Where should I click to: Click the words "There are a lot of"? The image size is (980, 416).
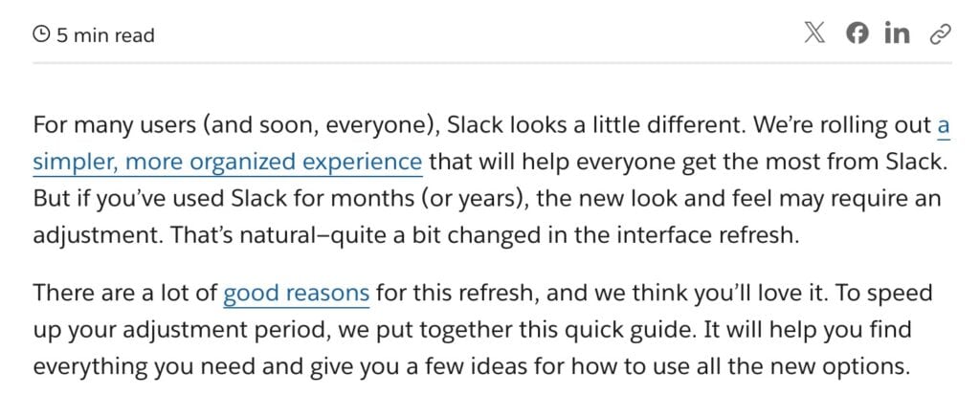(125, 293)
